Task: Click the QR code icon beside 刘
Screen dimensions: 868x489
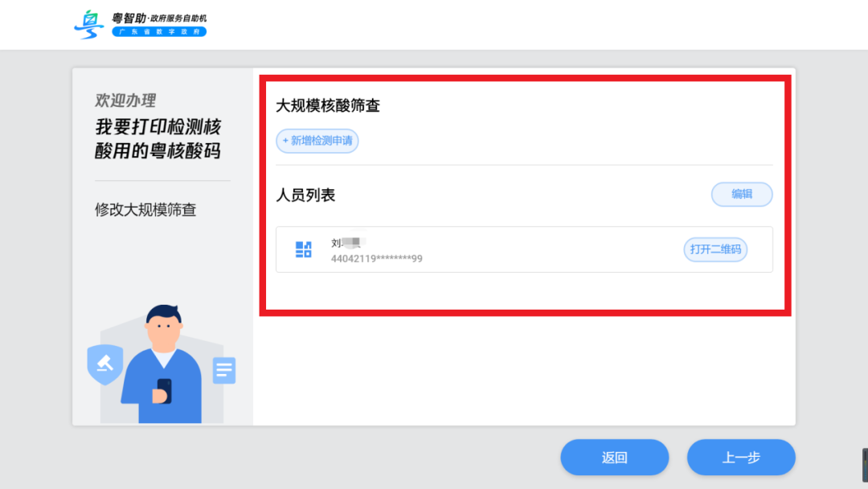Action: (x=303, y=249)
